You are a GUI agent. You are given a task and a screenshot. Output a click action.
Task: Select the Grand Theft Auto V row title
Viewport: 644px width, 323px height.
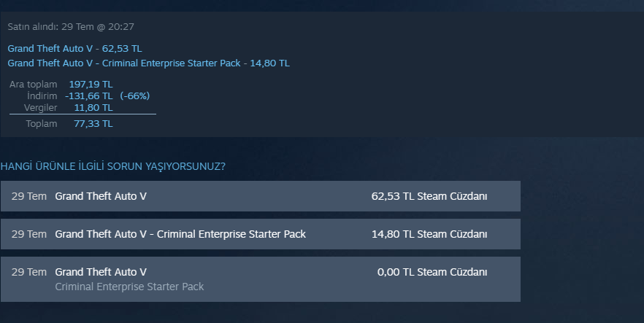101,196
